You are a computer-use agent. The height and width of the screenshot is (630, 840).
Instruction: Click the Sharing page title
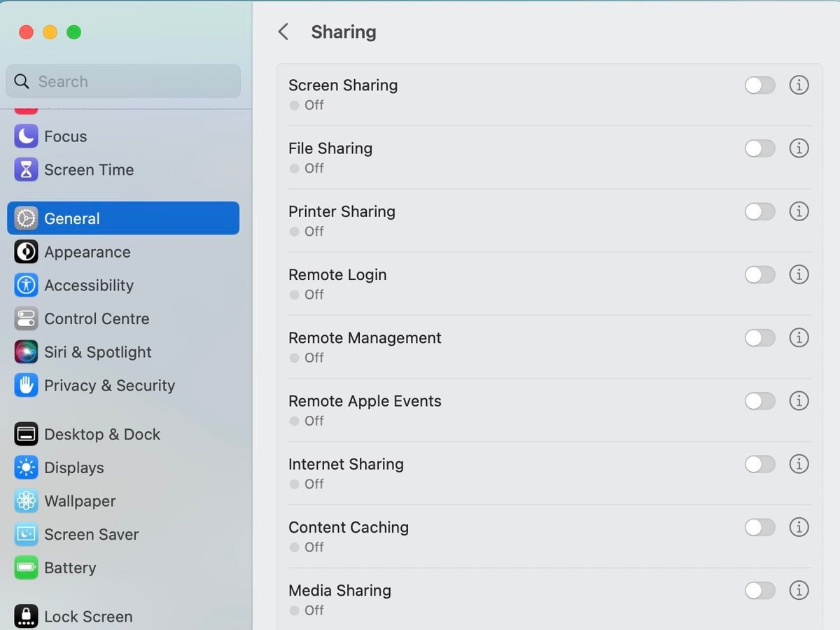344,32
